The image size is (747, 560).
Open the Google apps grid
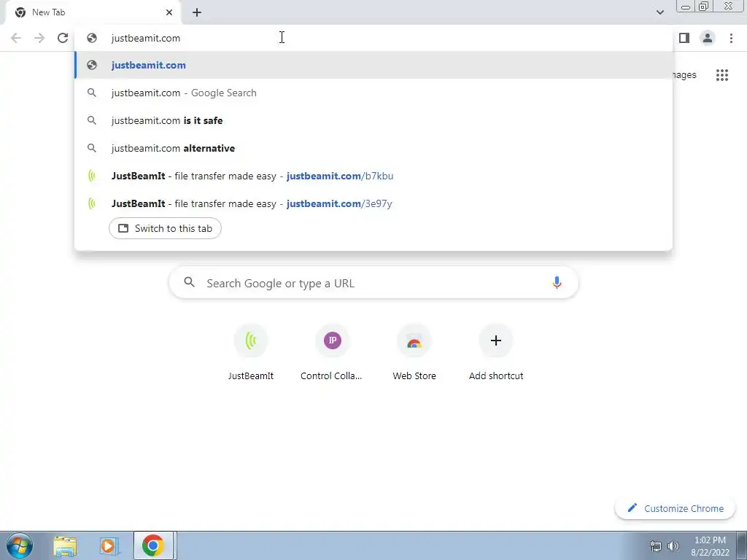tap(721, 75)
